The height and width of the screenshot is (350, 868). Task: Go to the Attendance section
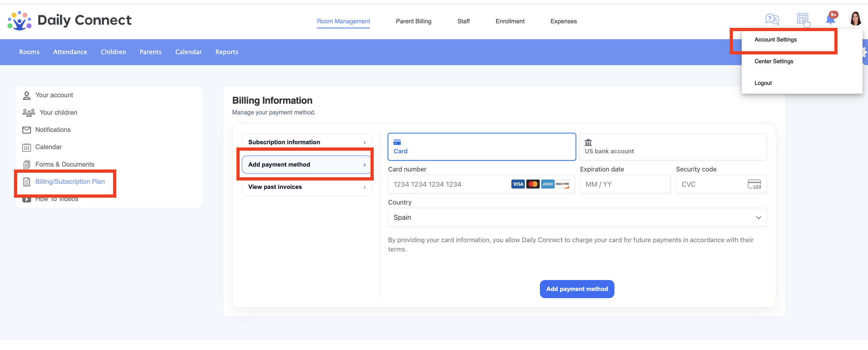(70, 52)
